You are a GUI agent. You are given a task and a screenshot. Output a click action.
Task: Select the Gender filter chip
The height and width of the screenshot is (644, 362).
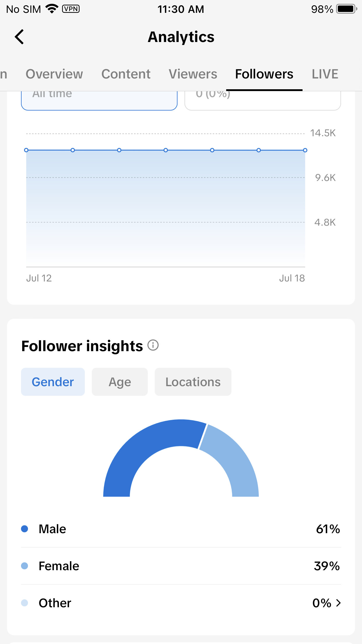click(53, 382)
